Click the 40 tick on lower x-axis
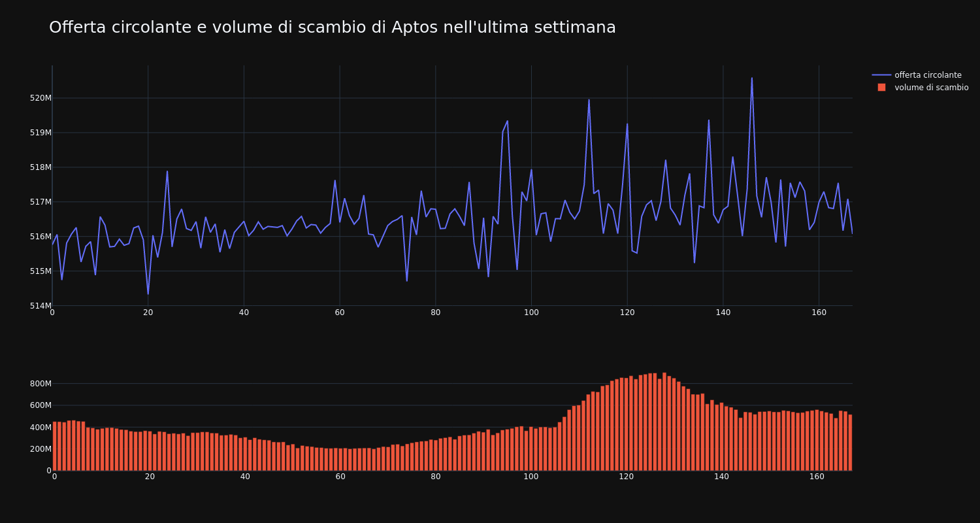Image resolution: width=980 pixels, height=523 pixels. point(245,477)
